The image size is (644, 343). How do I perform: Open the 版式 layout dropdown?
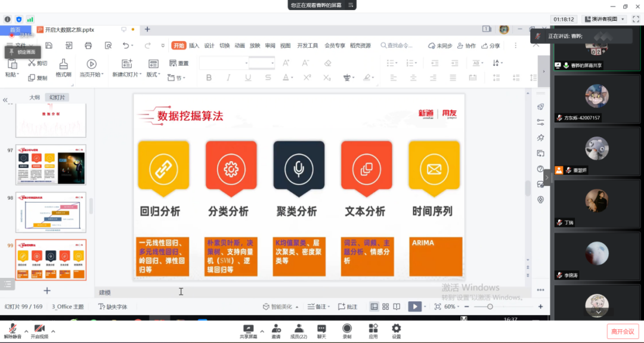pos(153,75)
